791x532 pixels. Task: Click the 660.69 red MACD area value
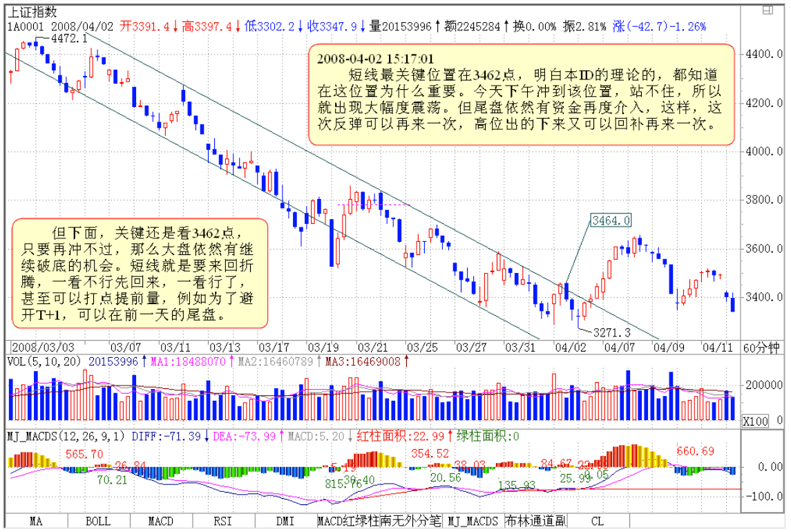click(x=695, y=450)
